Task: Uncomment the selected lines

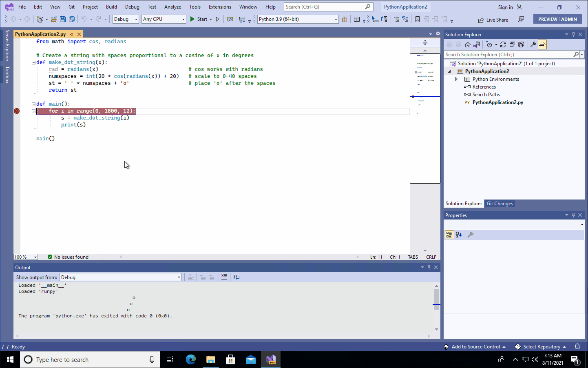Action: point(405,19)
